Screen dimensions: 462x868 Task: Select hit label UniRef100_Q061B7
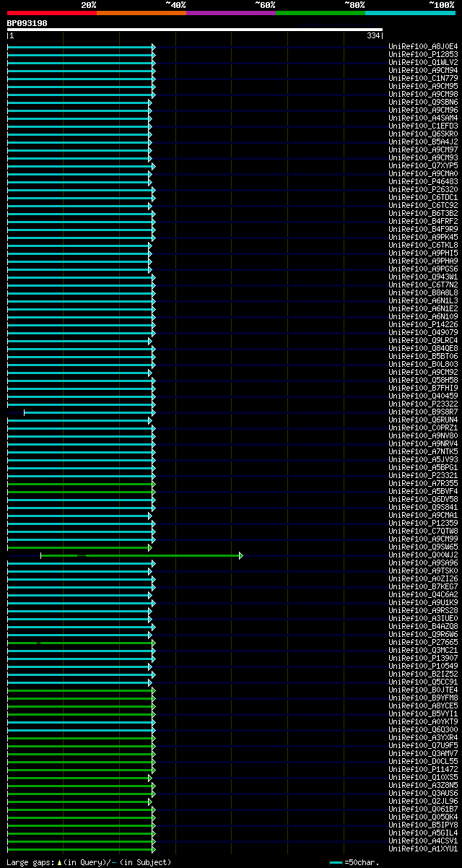(423, 809)
